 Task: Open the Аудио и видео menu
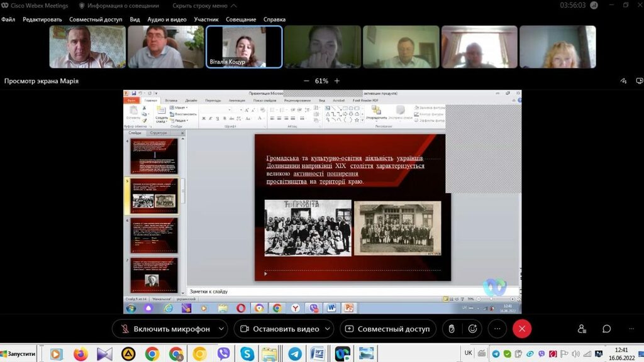167,19
